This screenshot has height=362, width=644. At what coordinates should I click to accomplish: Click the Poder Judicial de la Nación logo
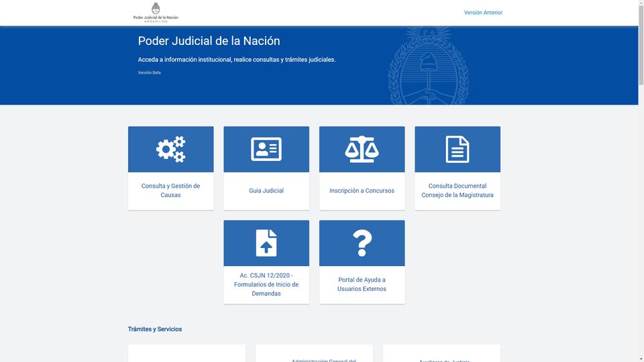tap(156, 12)
